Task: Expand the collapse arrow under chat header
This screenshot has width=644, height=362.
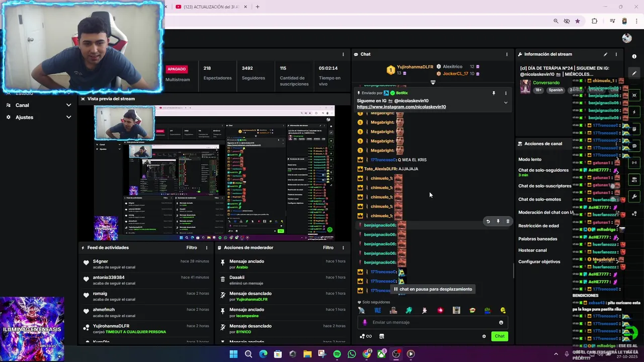Action: (433, 82)
